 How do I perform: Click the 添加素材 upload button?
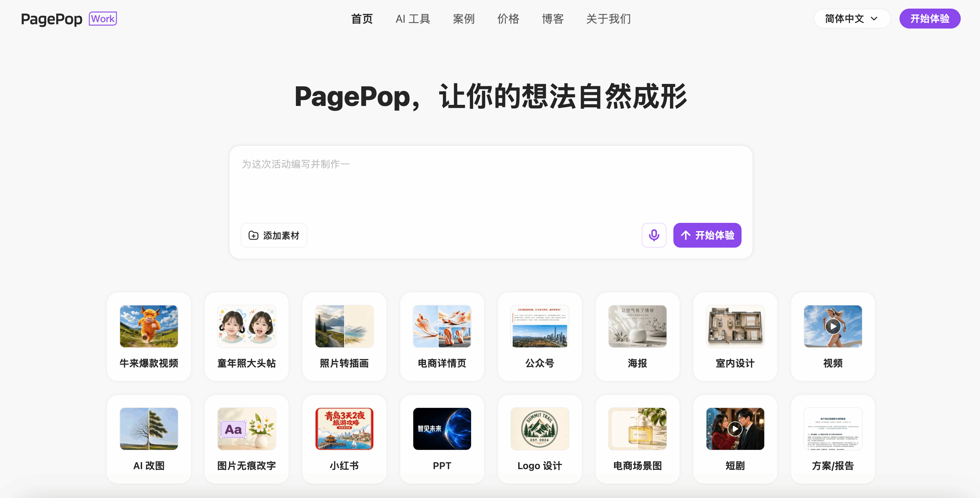[x=274, y=235]
